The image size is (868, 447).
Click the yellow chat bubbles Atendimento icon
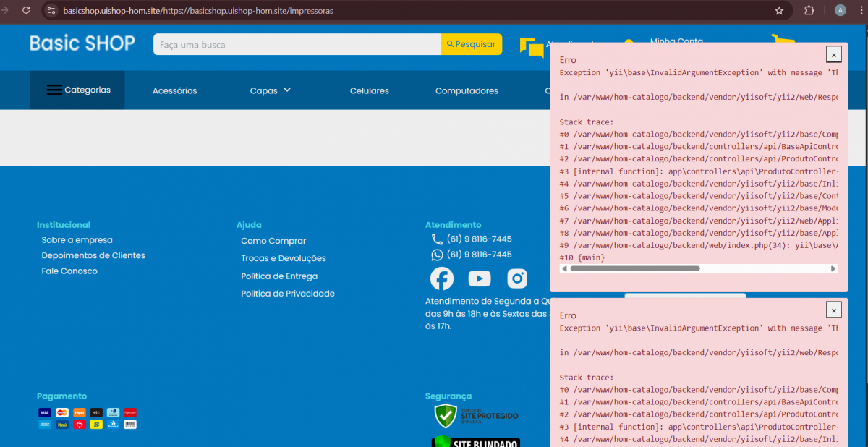click(x=532, y=48)
